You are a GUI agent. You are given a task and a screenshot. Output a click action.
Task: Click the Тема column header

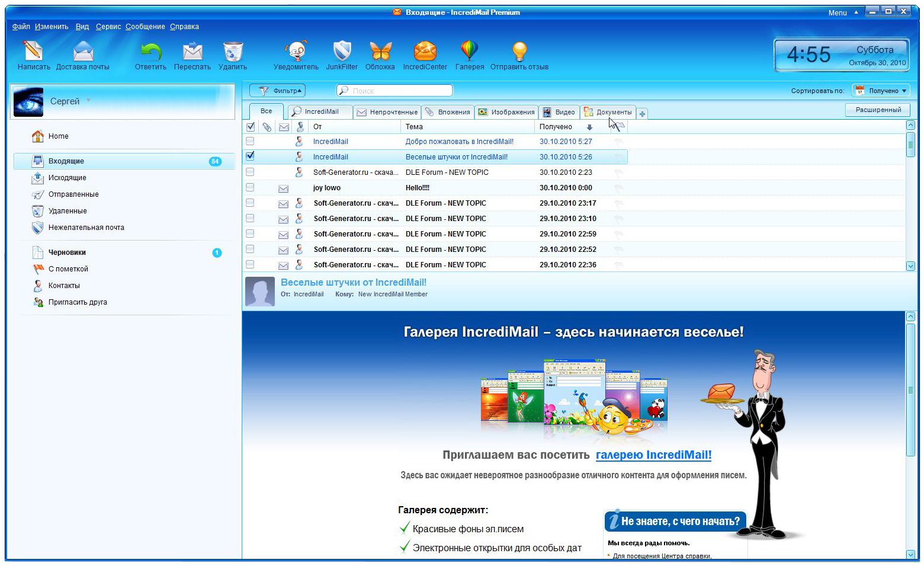pos(468,127)
